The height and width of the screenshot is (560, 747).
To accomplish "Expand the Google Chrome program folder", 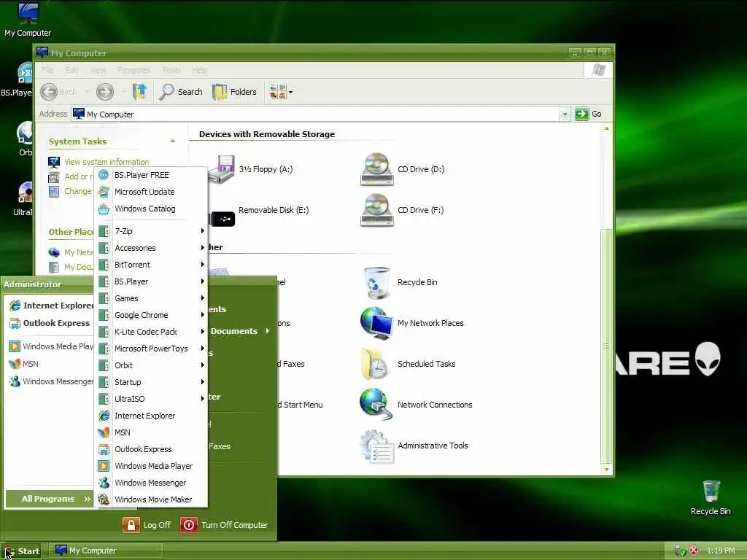I will [x=152, y=315].
